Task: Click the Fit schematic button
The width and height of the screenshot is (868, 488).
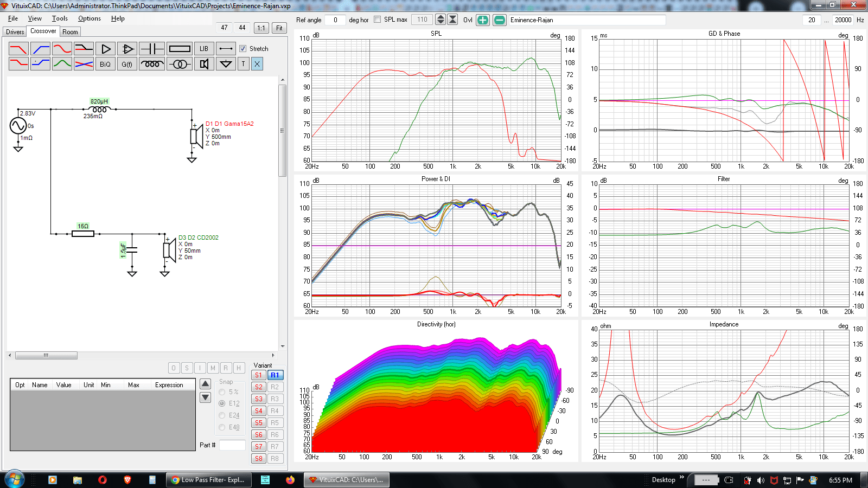Action: [x=279, y=28]
